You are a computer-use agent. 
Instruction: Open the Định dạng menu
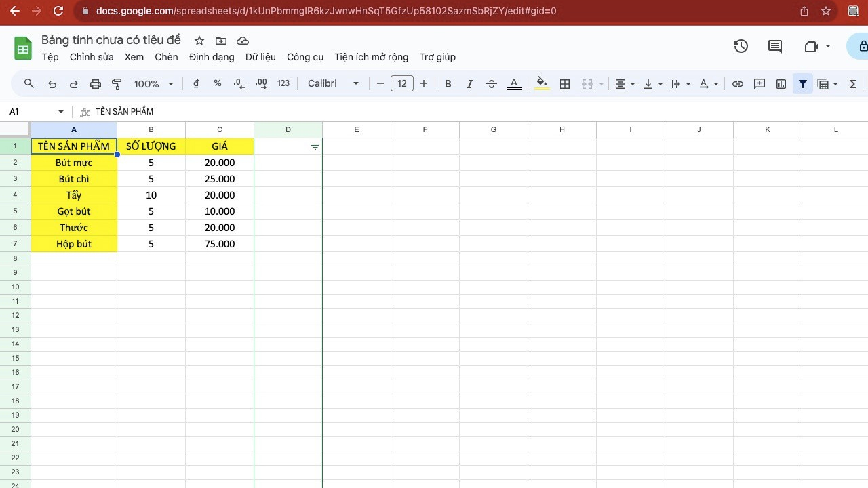tap(212, 57)
